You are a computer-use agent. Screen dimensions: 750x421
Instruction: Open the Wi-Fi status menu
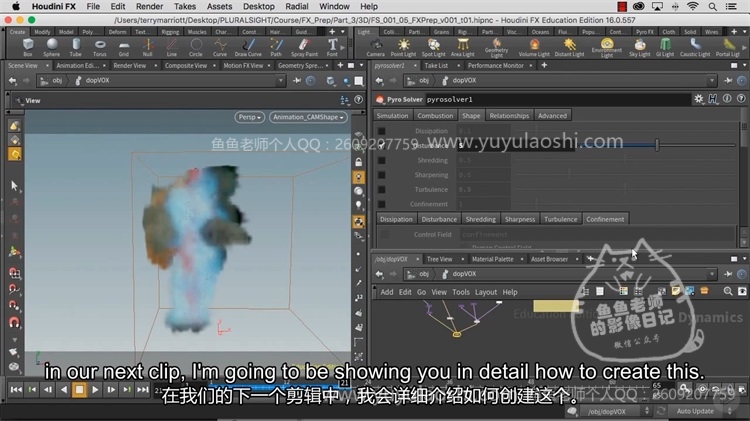click(x=693, y=6)
